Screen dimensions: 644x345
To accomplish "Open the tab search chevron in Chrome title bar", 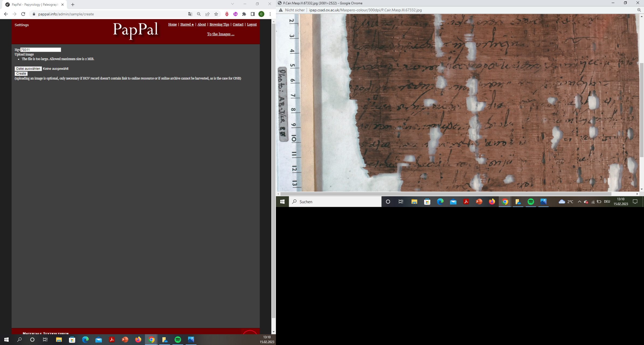I will click(233, 4).
